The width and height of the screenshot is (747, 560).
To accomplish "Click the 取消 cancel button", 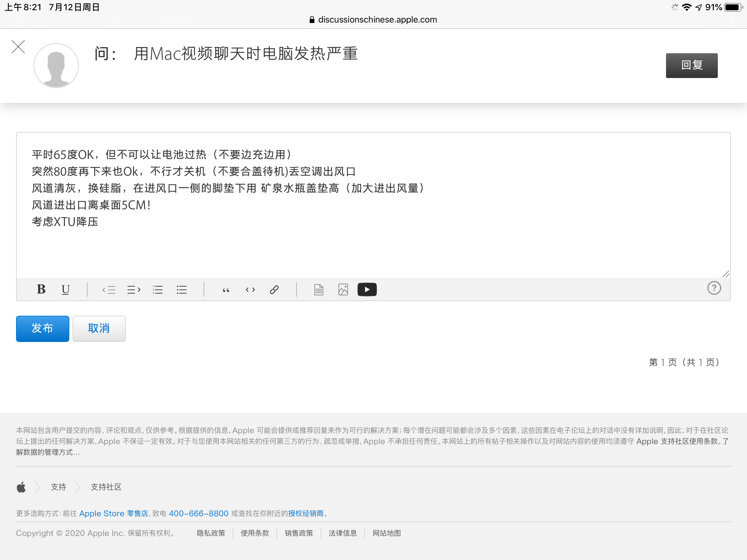I will [x=99, y=328].
